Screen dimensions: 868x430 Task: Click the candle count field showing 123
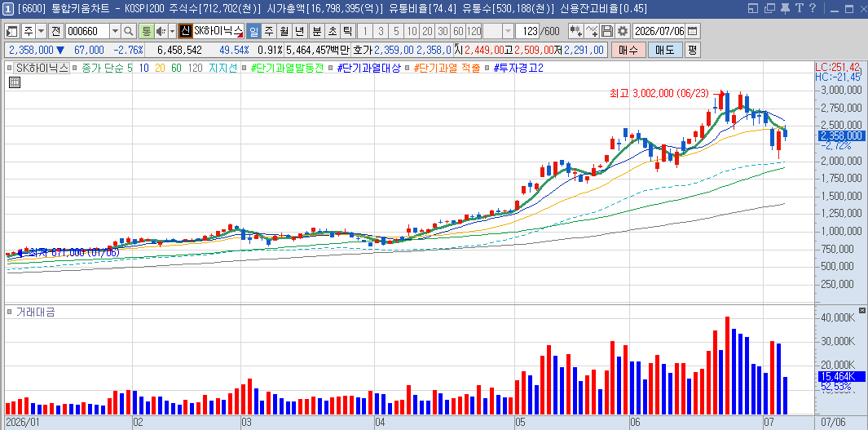[528, 31]
